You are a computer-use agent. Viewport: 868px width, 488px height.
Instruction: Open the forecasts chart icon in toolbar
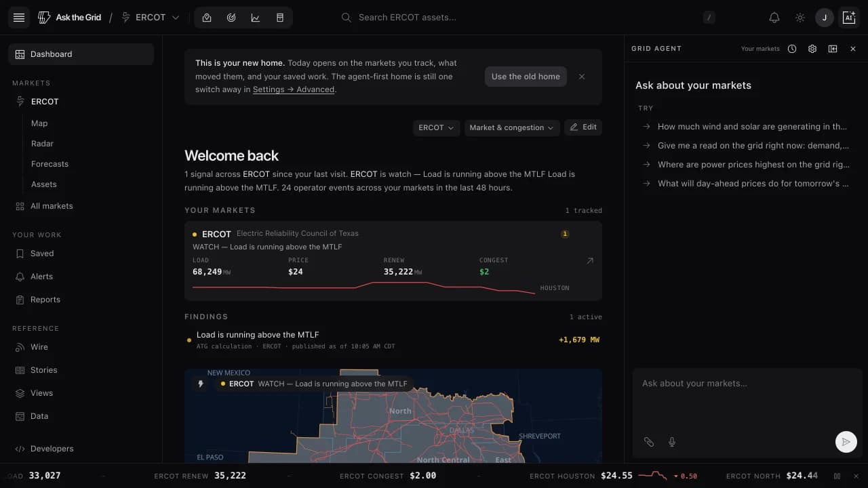click(256, 18)
